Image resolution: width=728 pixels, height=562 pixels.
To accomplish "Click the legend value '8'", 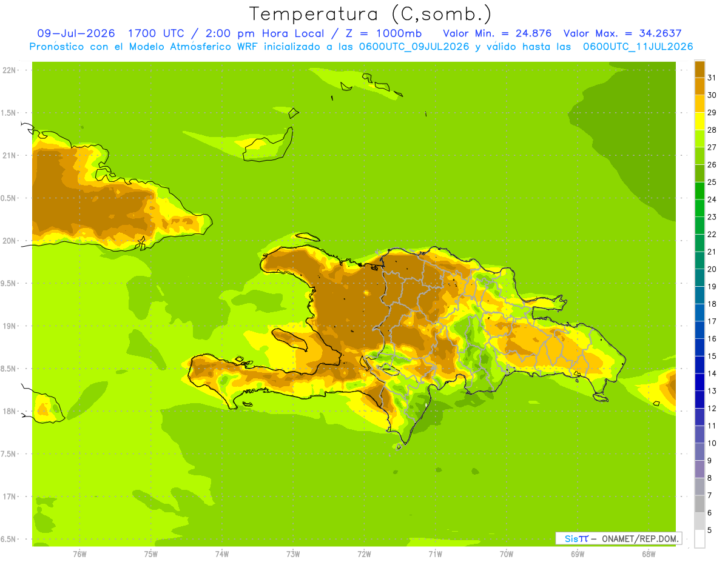I will tap(710, 478).
